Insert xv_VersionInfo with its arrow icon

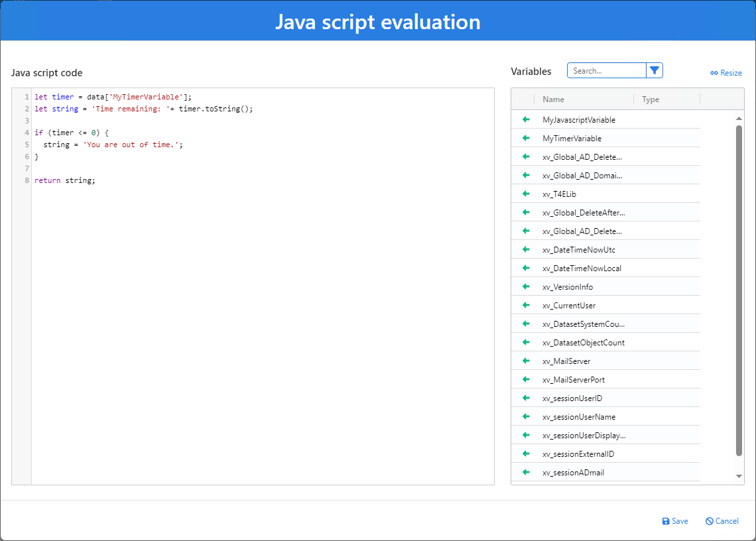[x=527, y=286]
